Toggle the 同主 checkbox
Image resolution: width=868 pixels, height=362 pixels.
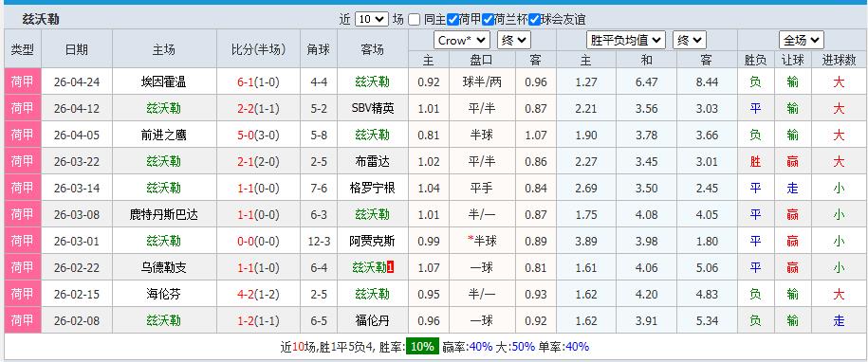[x=414, y=19]
